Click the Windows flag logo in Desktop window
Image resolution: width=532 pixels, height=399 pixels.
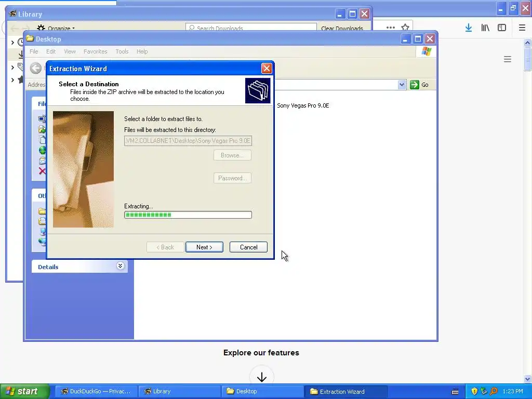[426, 51]
